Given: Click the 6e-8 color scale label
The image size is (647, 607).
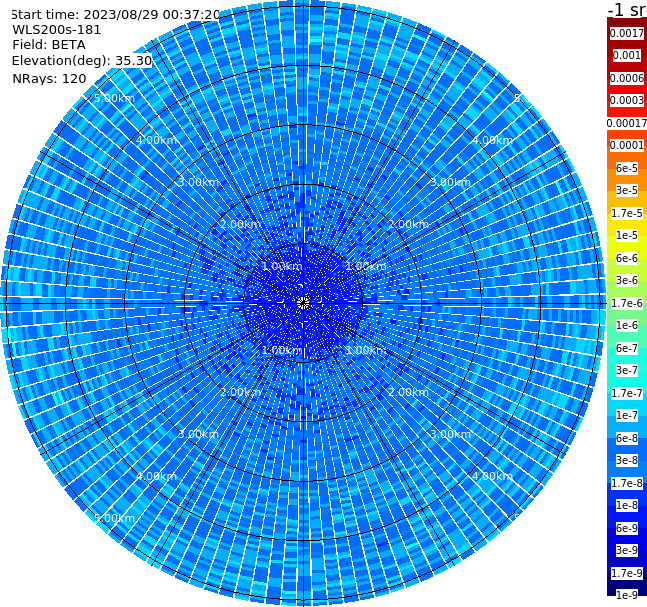Looking at the screenshot, I should [x=626, y=438].
